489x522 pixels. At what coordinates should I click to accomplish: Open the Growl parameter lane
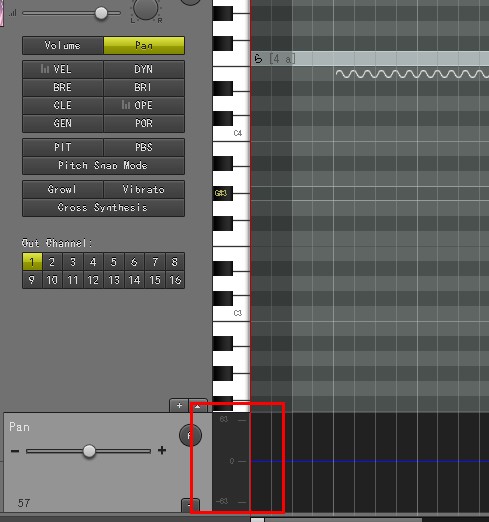(x=63, y=189)
